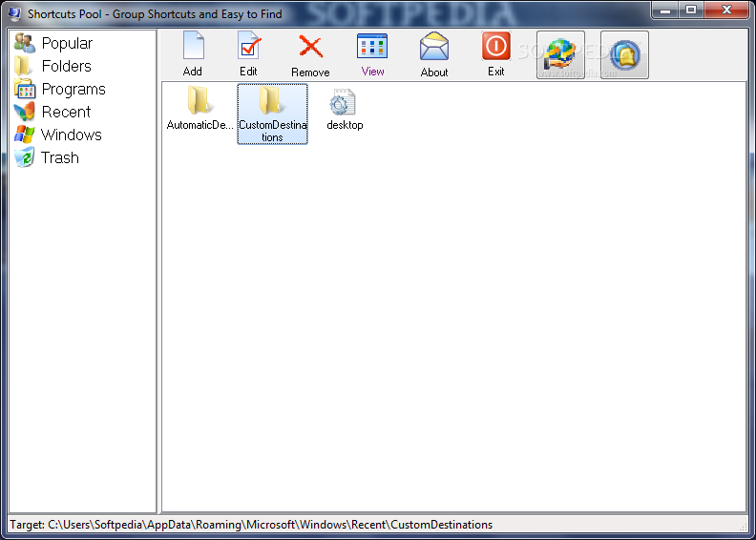Viewport: 756px width, 540px height.
Task: Select the CustomDestinations folder icon
Action: coord(270,100)
